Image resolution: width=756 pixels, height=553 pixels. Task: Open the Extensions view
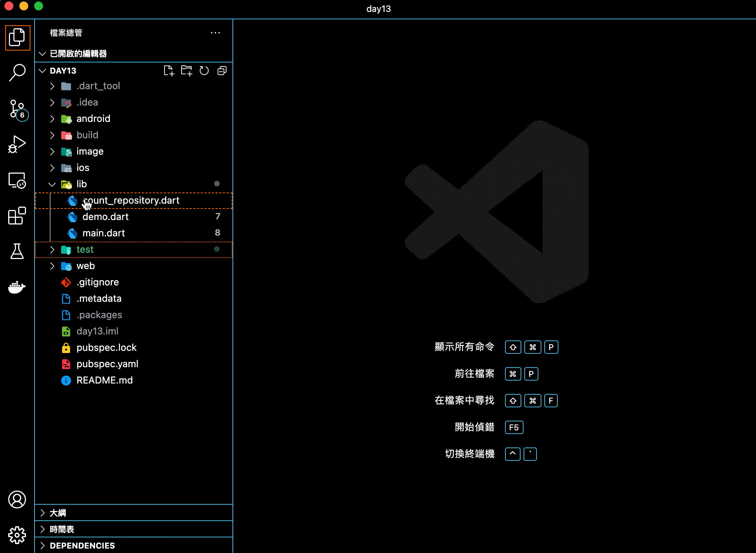coord(17,216)
